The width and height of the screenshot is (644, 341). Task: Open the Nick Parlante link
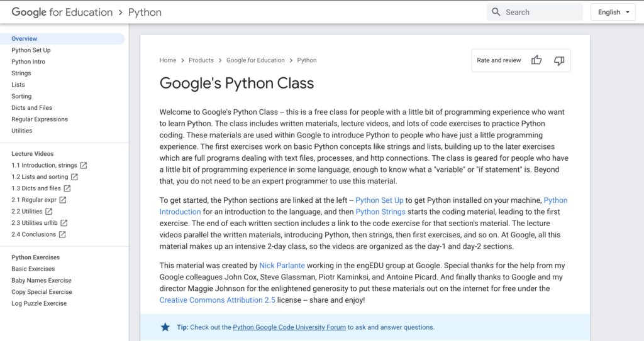pos(282,266)
